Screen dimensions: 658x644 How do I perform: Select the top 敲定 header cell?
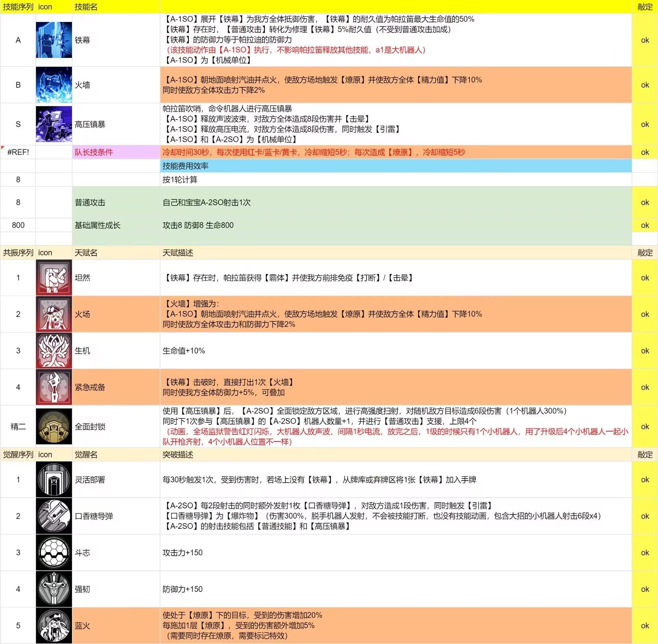(x=645, y=7)
